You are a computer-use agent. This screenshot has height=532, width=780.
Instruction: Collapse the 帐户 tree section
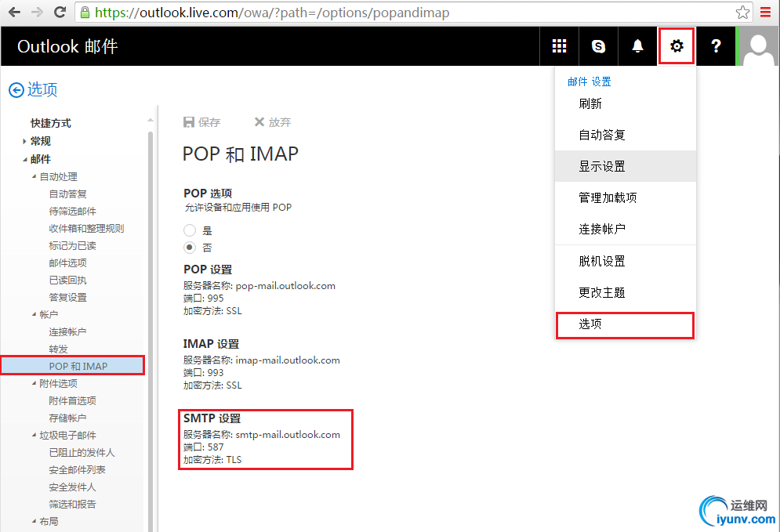click(34, 314)
